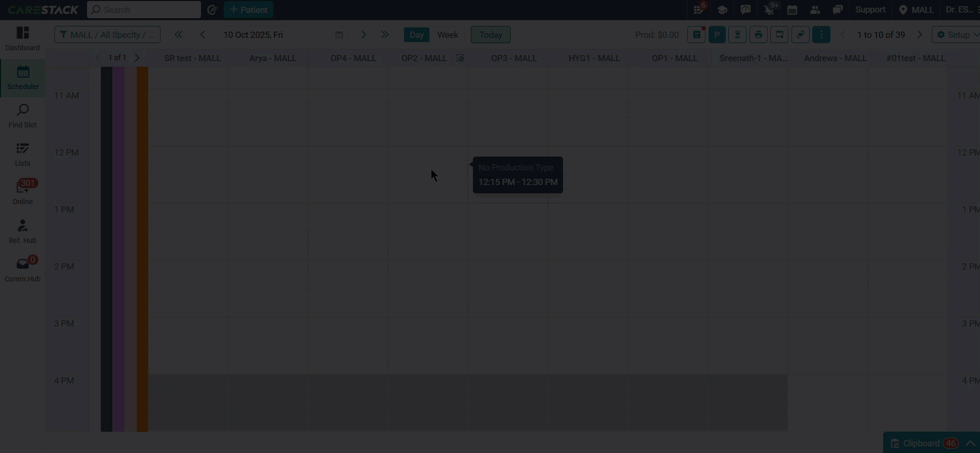The image size is (980, 453).
Task: Jump forward with the double right arrow
Action: [385, 35]
